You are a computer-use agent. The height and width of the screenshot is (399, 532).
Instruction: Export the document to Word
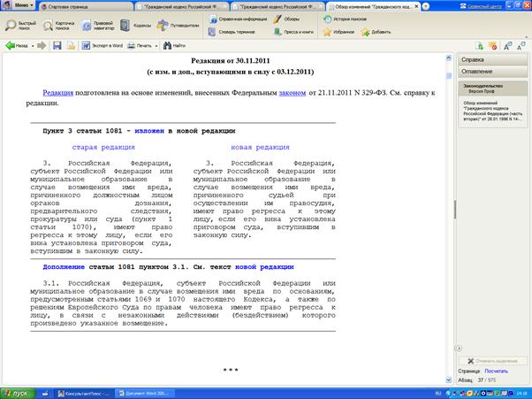pos(103,45)
